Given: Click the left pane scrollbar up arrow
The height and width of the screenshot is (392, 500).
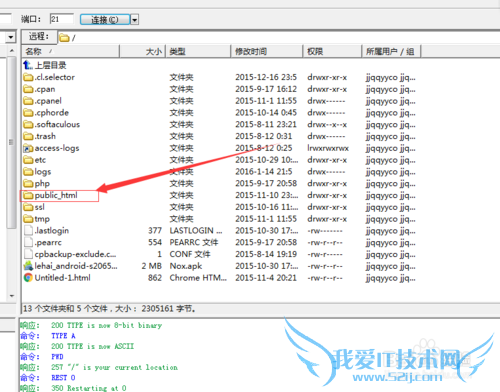Looking at the screenshot, I should (x=12, y=51).
